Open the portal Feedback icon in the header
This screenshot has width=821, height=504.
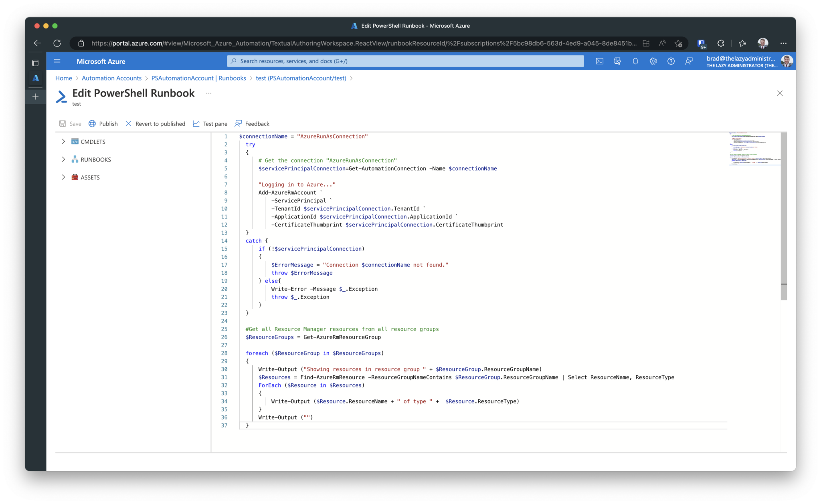[689, 61]
